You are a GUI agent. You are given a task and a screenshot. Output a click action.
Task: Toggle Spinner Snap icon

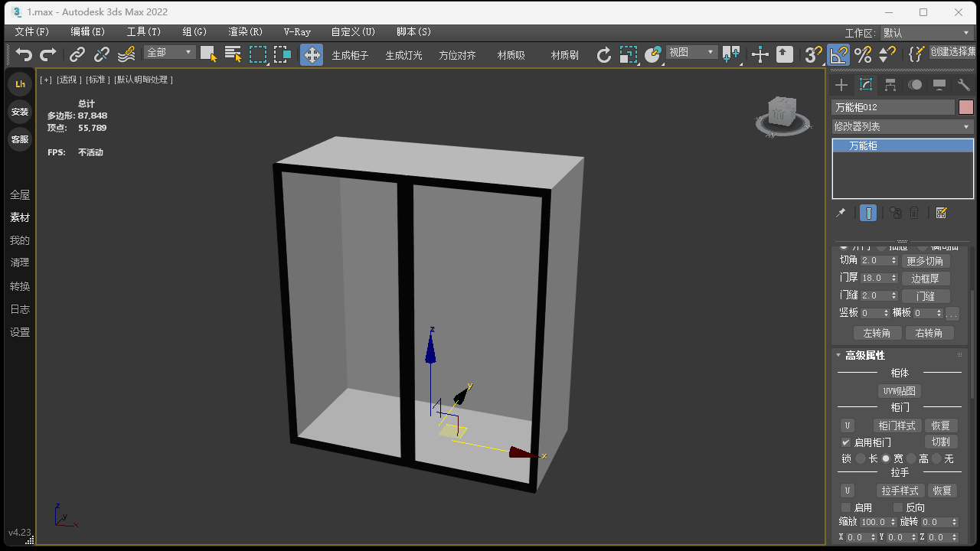click(887, 54)
